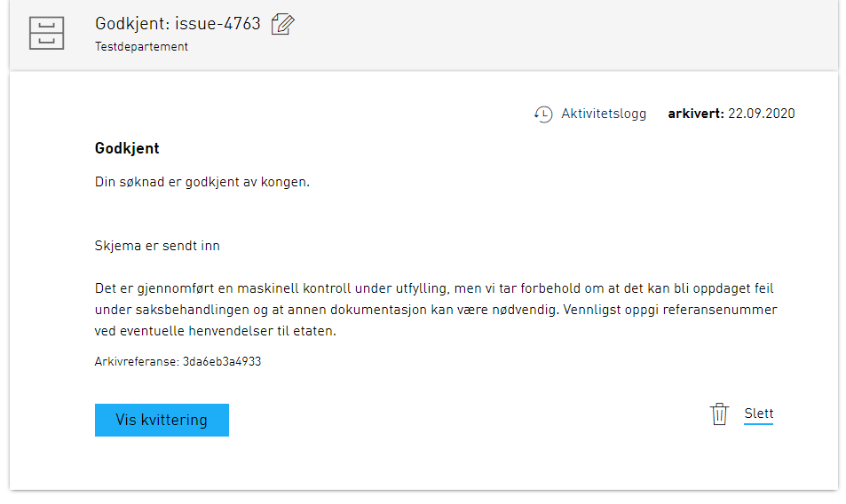Click the activity log clock icon
Image resolution: width=846 pixels, height=504 pixels.
tap(543, 114)
